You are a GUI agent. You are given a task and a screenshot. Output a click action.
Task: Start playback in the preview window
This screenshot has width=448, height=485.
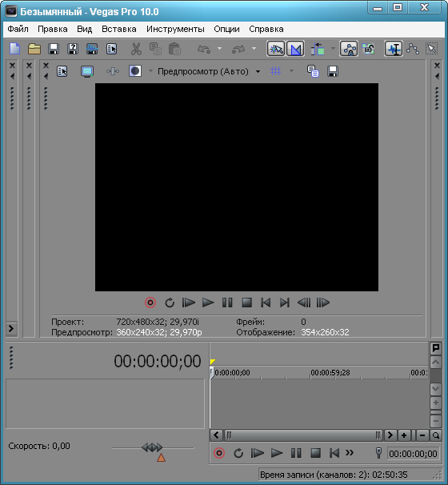coord(208,303)
